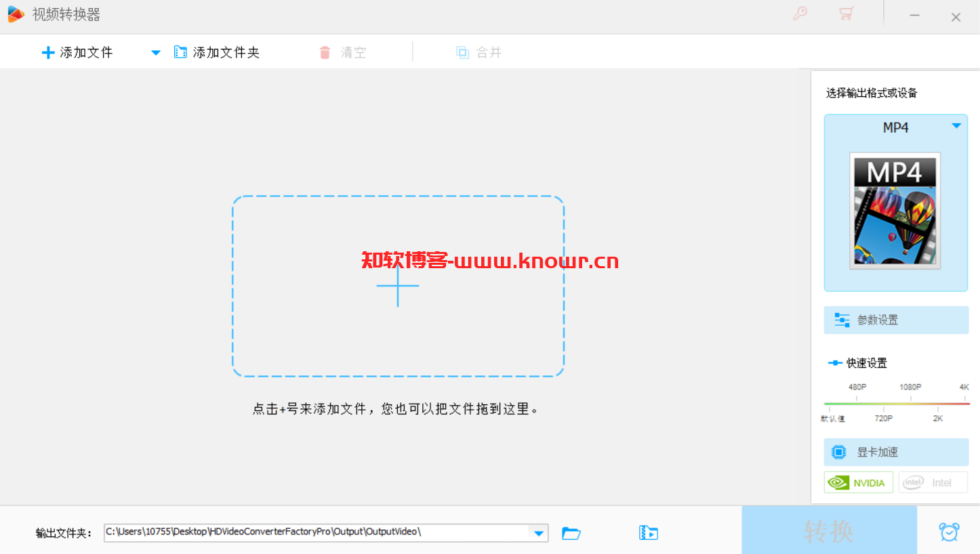Click the 显卡加速 GPU acceleration button
980x554 pixels.
(896, 452)
